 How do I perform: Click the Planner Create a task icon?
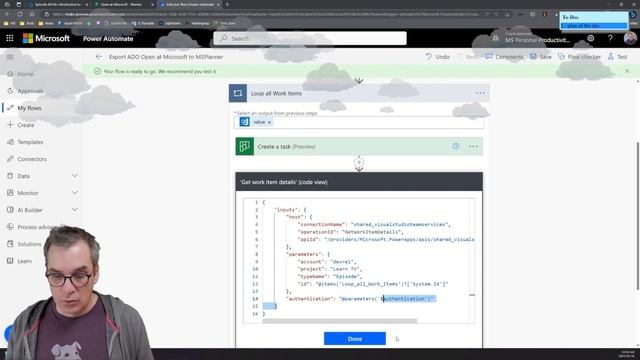[x=244, y=147]
